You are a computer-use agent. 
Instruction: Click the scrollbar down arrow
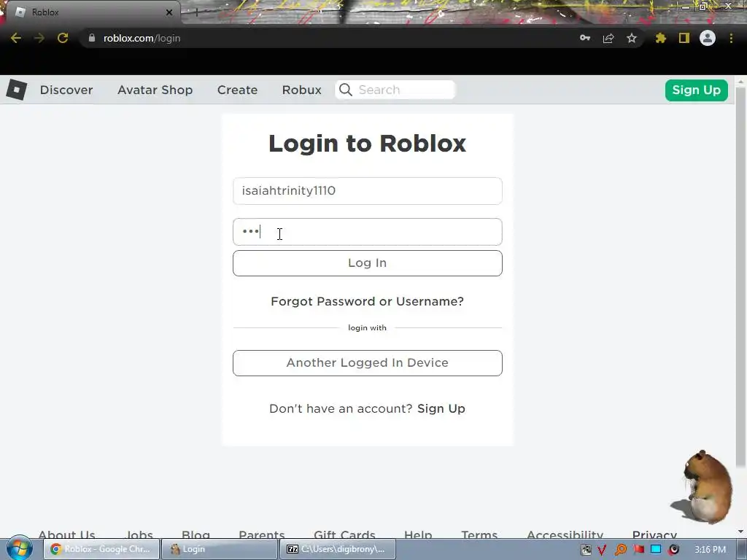[x=740, y=532]
